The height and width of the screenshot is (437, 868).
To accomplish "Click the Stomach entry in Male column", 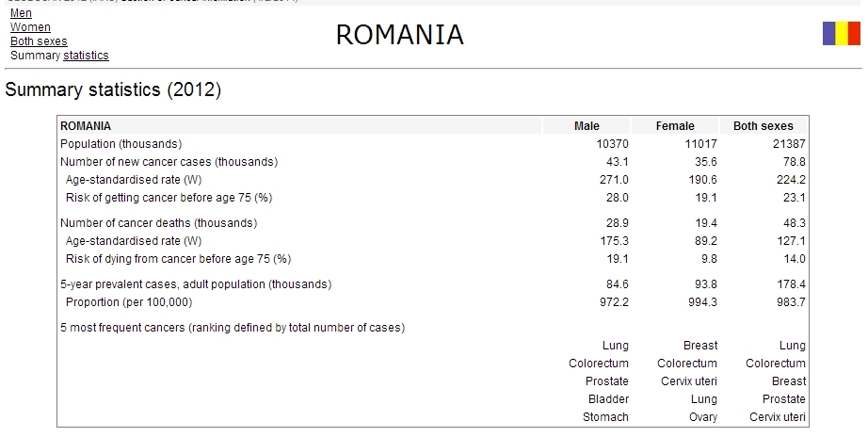I will [605, 417].
